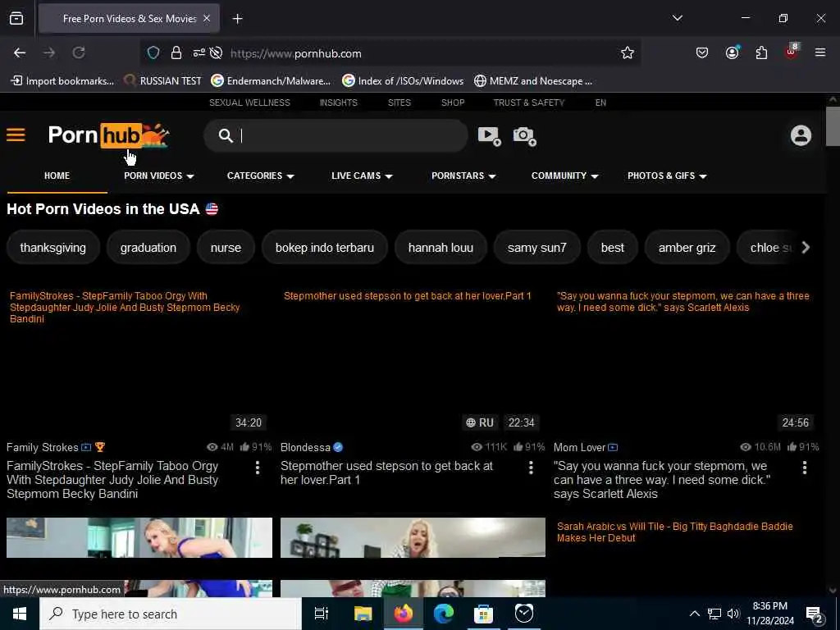
Task: Open the SITES link in top bar
Action: [x=399, y=103]
